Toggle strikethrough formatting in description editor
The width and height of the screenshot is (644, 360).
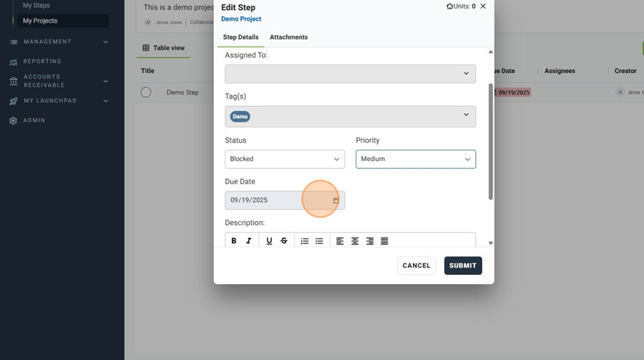pyautogui.click(x=284, y=240)
